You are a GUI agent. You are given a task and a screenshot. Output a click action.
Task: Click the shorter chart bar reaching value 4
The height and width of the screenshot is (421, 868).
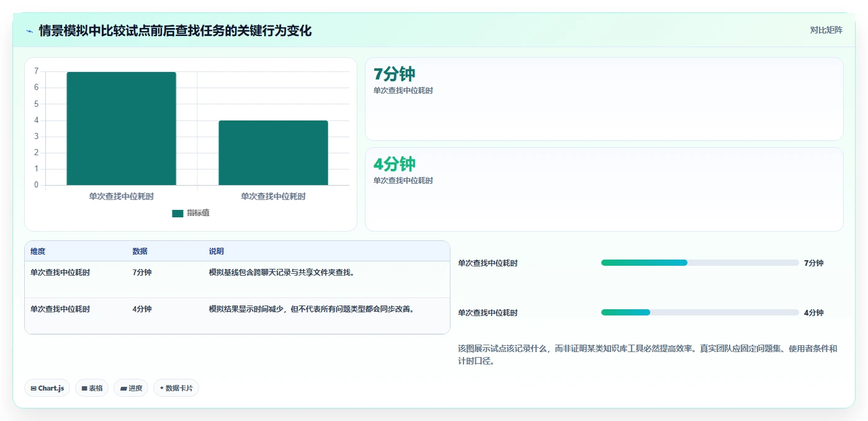[x=273, y=153]
